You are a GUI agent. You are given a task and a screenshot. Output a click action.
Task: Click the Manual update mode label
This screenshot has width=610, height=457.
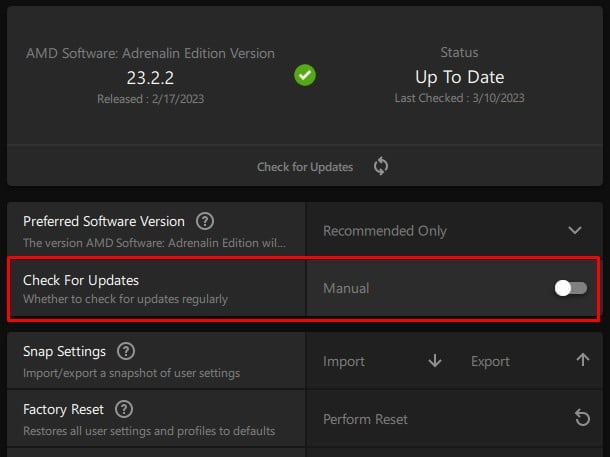346,288
